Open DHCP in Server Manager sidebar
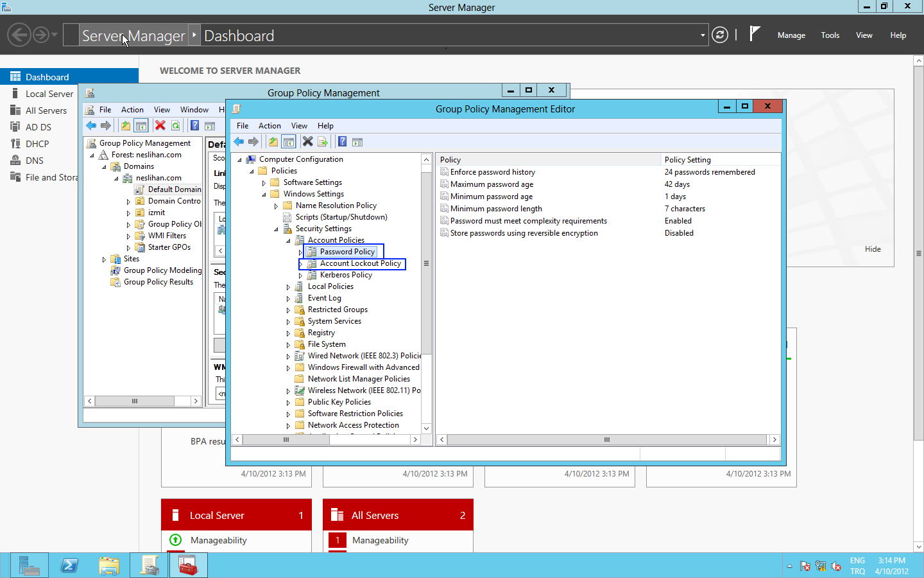Image resolution: width=924 pixels, height=578 pixels. pos(37,144)
